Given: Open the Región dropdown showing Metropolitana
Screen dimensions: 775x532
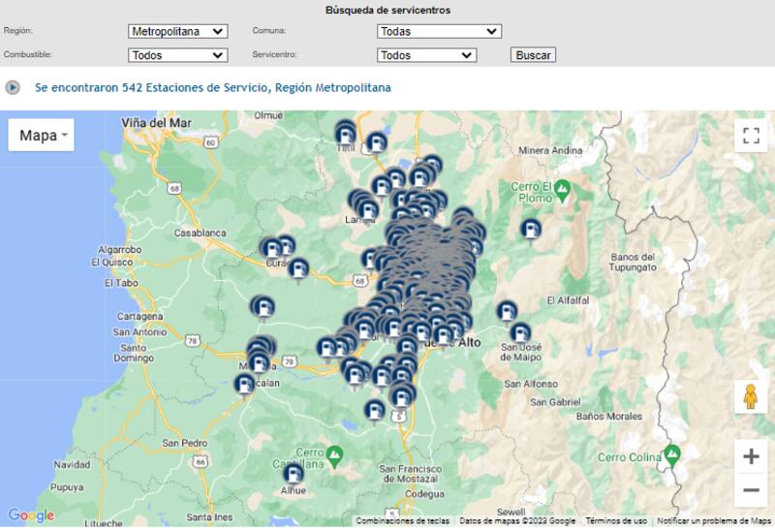Looking at the screenshot, I should tap(177, 31).
